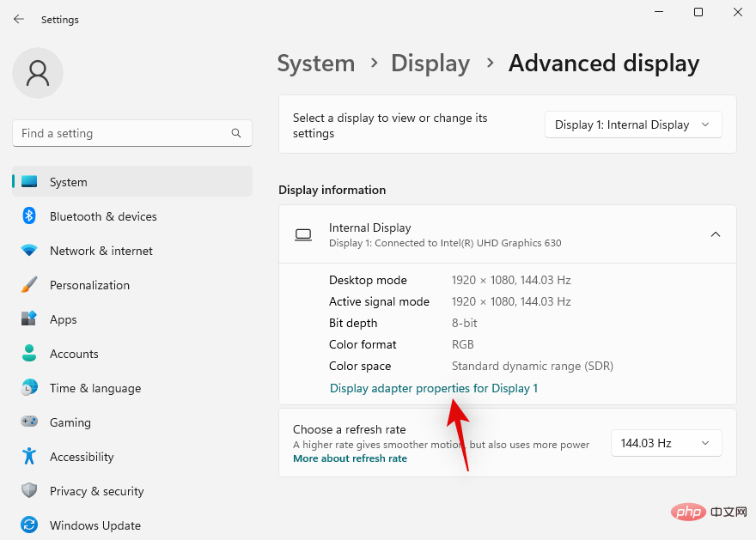Image resolution: width=756 pixels, height=540 pixels.
Task: Click the Accounts person icon
Action: click(x=29, y=354)
